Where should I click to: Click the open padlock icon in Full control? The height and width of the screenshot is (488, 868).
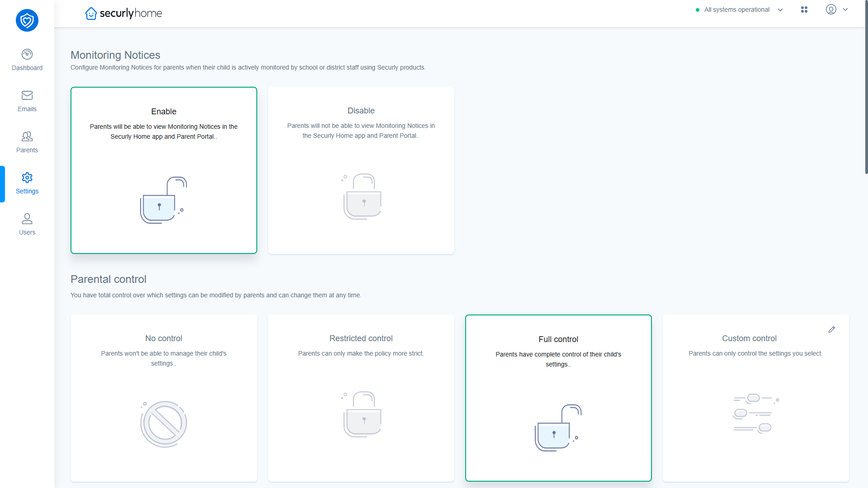click(x=558, y=427)
